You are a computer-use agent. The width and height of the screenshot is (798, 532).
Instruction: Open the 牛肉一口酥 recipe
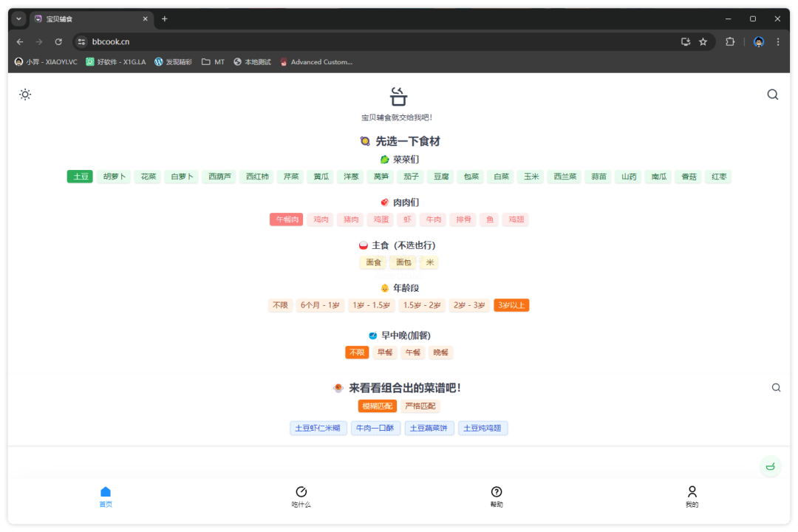tap(375, 428)
